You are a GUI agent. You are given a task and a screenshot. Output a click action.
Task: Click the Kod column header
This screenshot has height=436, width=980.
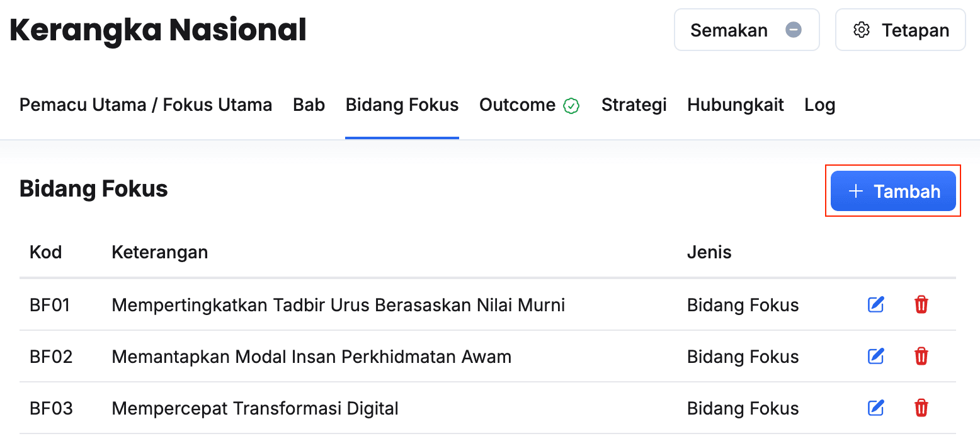coord(45,253)
